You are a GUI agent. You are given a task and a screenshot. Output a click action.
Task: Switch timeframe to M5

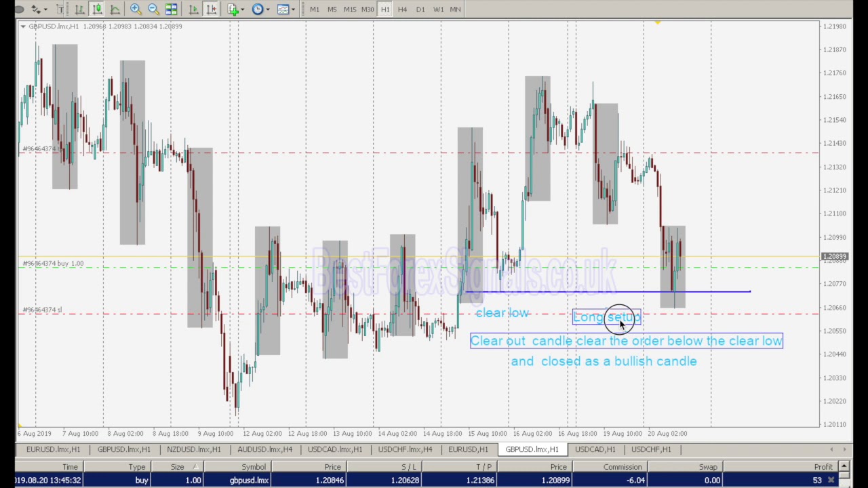(332, 9)
